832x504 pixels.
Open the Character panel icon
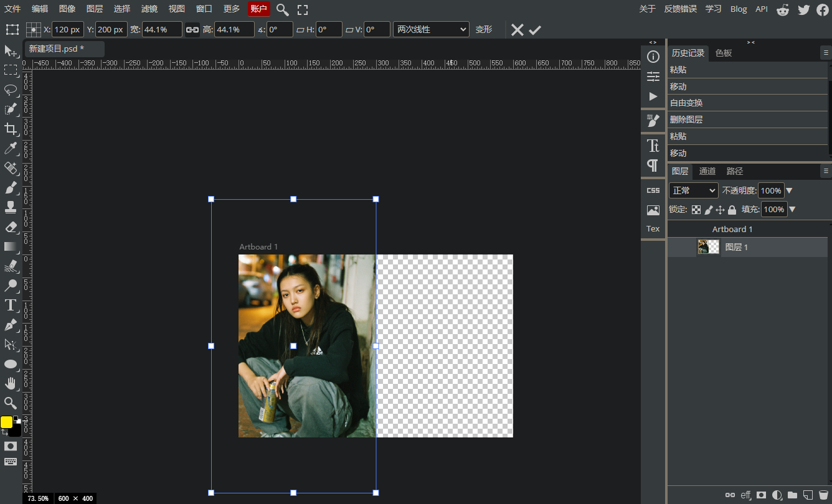click(653, 146)
